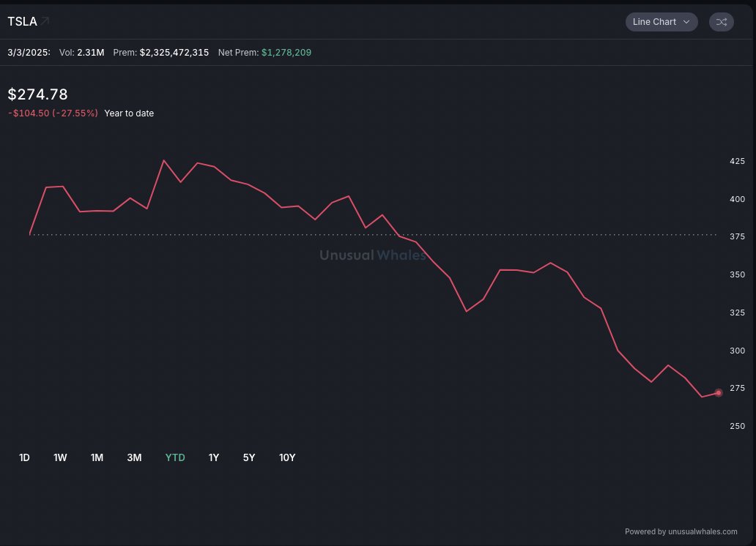This screenshot has height=546, width=756.
Task: Select the 3M range
Action: point(134,457)
